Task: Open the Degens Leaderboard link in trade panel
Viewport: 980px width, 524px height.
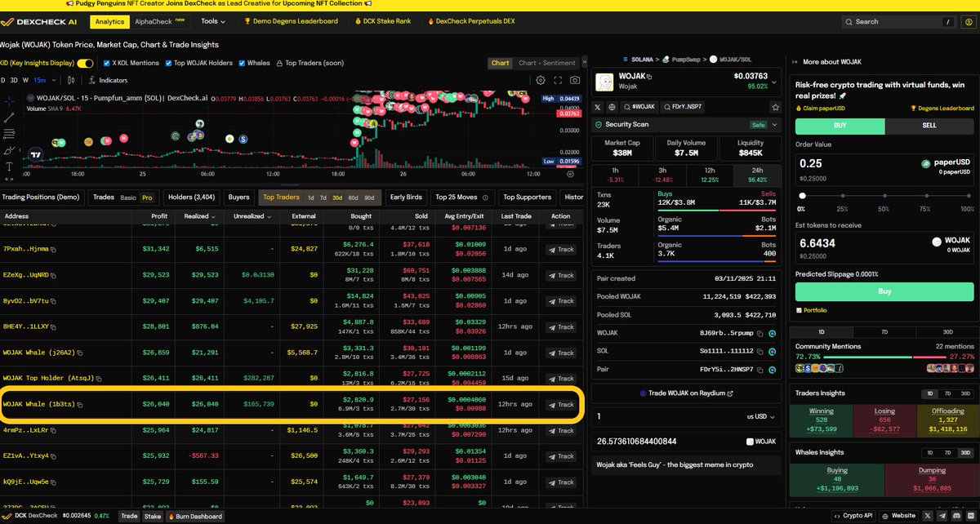Action: (942, 108)
